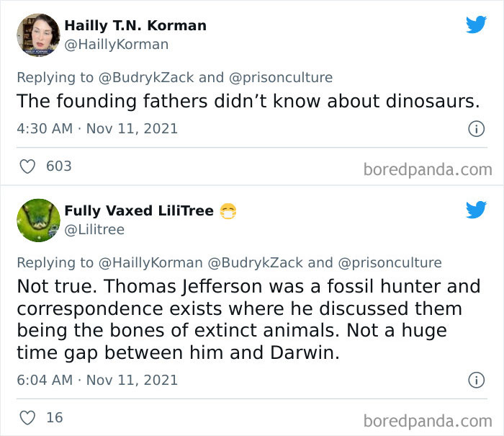Click the 603 likes count
504x436 pixels.
(59, 166)
